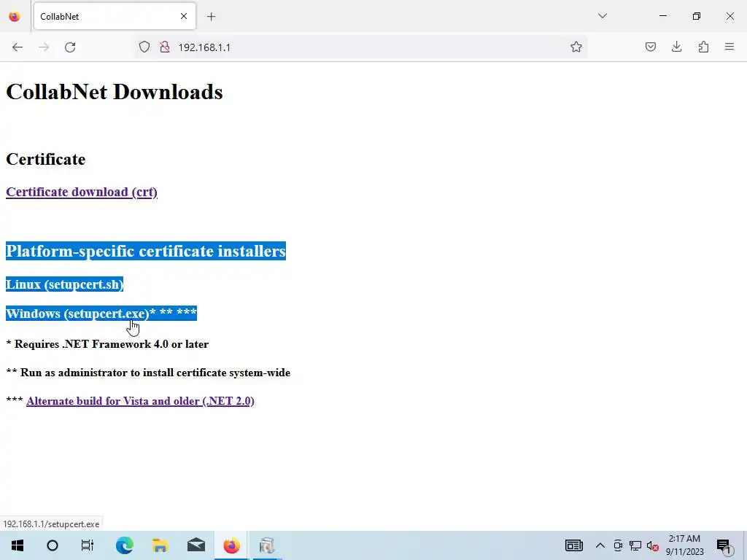Minimize the Firefox window
The width and height of the screenshot is (747, 560).
(x=662, y=16)
